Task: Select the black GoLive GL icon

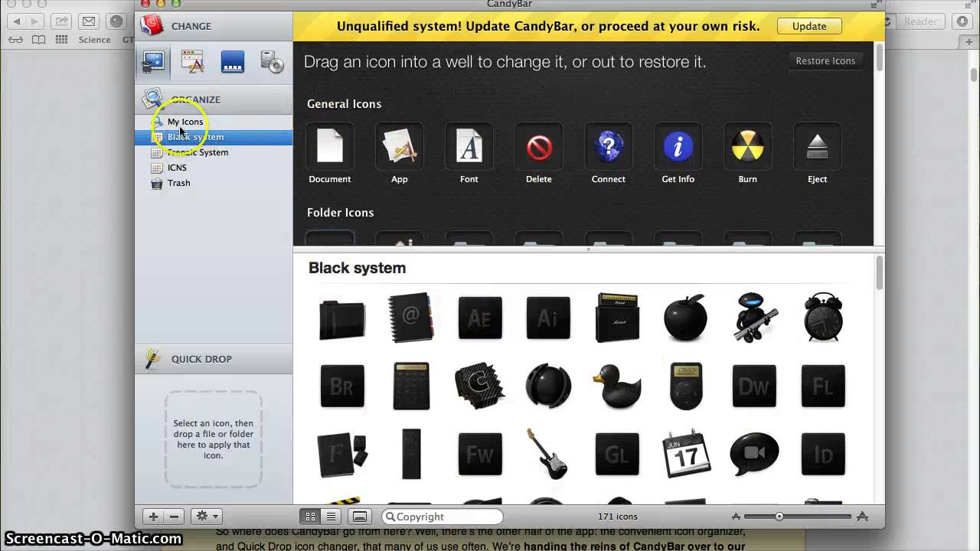Action: pyautogui.click(x=617, y=455)
